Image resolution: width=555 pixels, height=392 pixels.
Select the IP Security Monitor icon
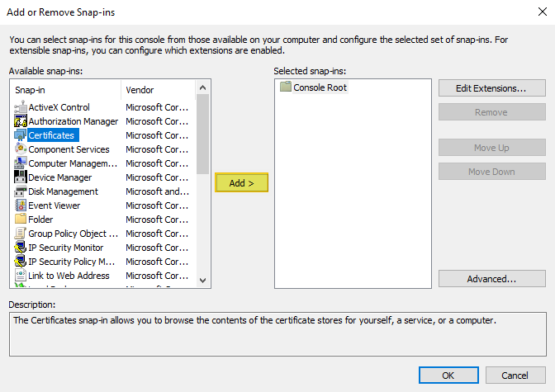coord(21,248)
